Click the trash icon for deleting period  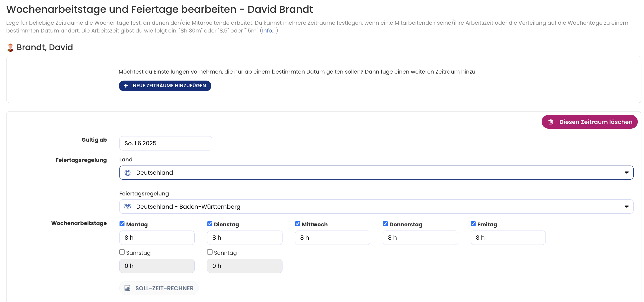pyautogui.click(x=551, y=122)
